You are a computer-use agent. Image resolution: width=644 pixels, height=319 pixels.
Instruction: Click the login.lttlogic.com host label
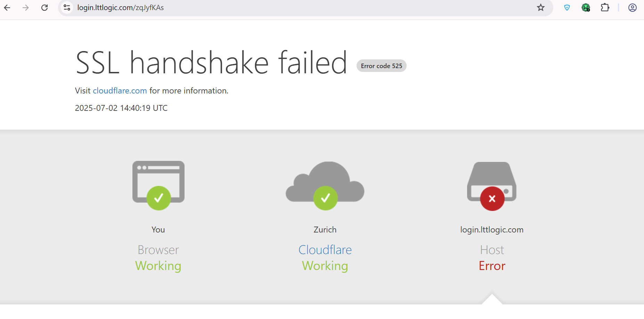[492, 230]
